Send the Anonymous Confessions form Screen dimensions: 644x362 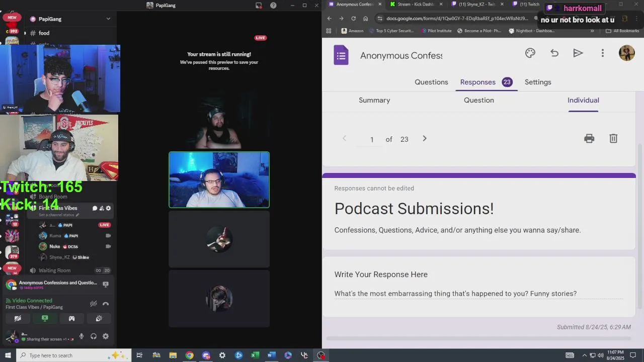[x=578, y=53]
